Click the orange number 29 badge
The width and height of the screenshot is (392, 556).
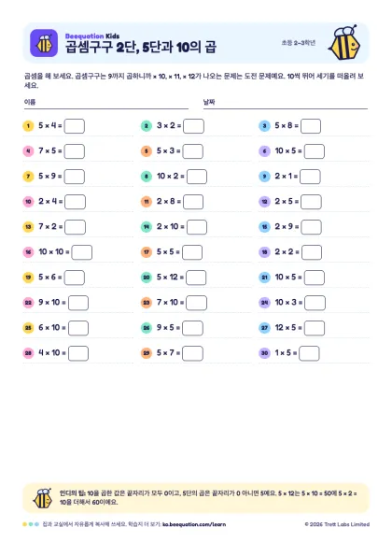tap(147, 353)
